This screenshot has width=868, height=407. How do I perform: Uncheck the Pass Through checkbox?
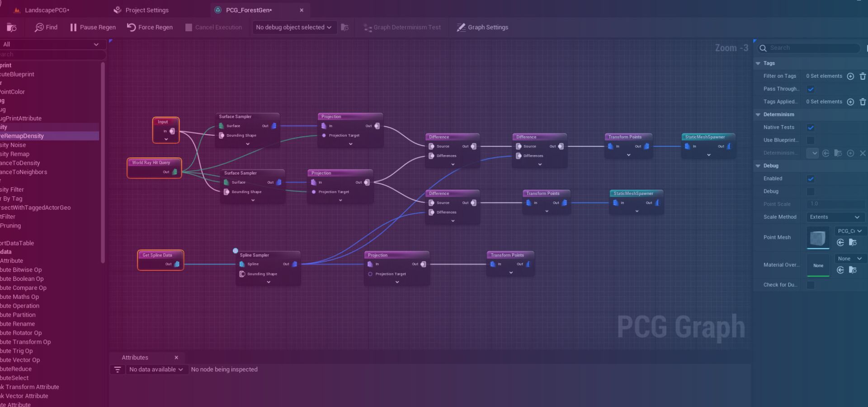click(x=811, y=89)
